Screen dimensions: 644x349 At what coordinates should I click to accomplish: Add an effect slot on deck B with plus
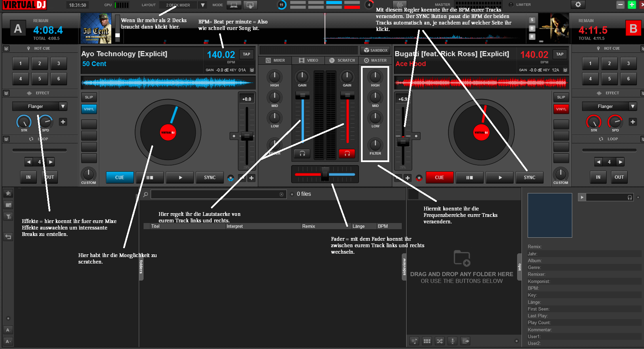(633, 122)
